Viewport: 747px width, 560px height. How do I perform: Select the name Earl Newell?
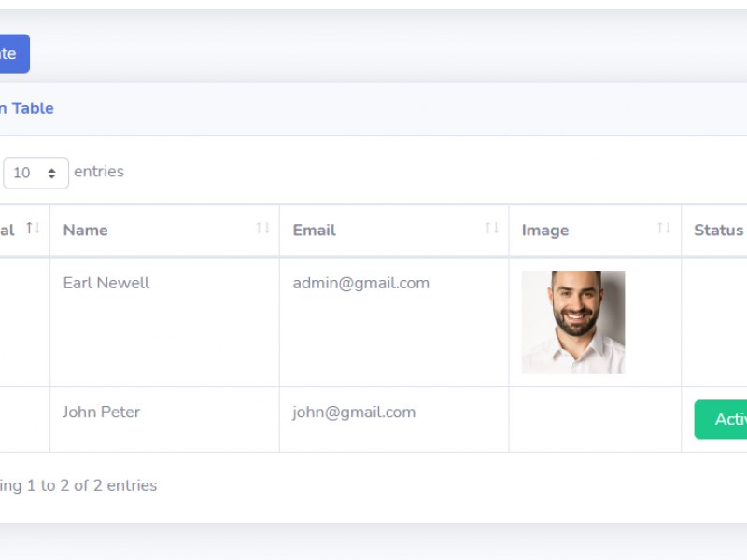[x=106, y=283]
